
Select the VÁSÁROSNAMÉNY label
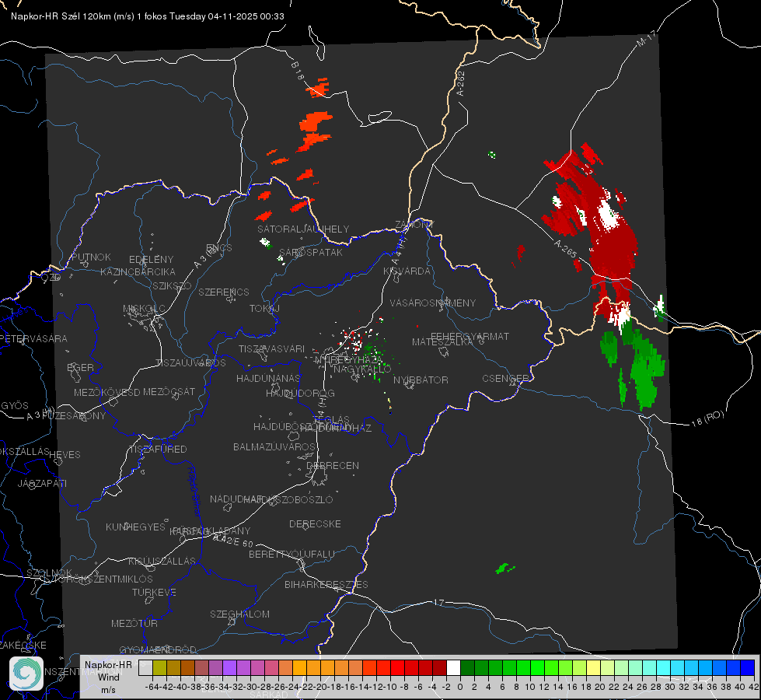tap(433, 303)
